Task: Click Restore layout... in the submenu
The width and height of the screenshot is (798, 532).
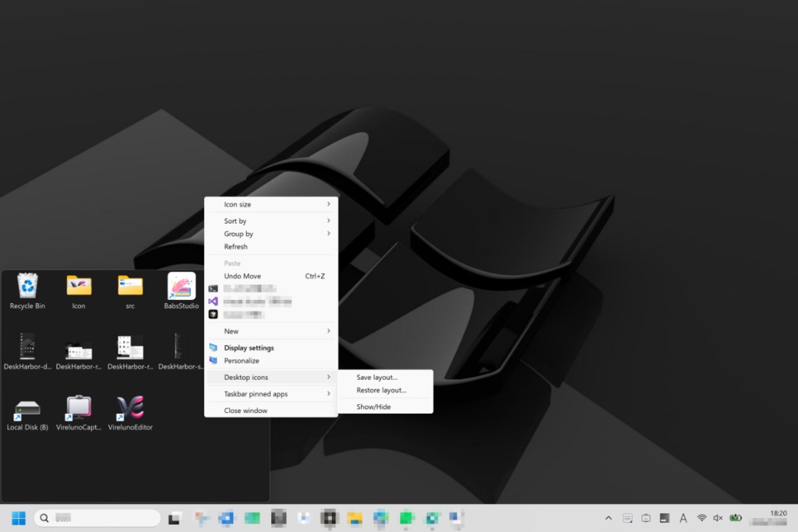Action: (385, 390)
